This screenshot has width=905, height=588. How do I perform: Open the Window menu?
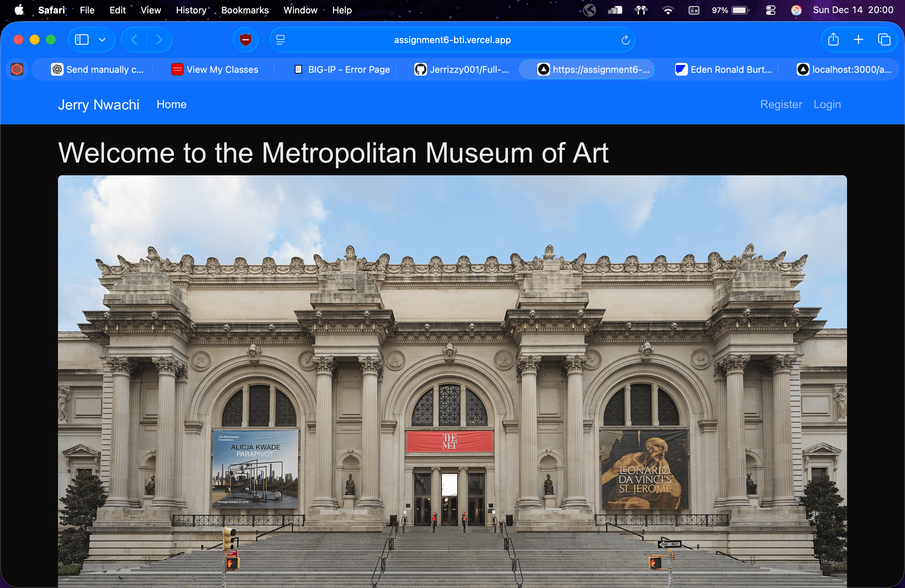pyautogui.click(x=300, y=10)
